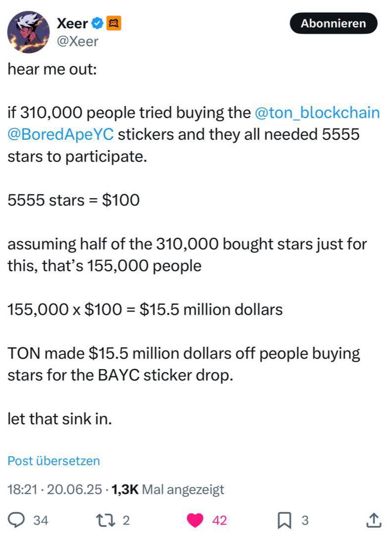Toggle the pink heart like icon

(195, 520)
